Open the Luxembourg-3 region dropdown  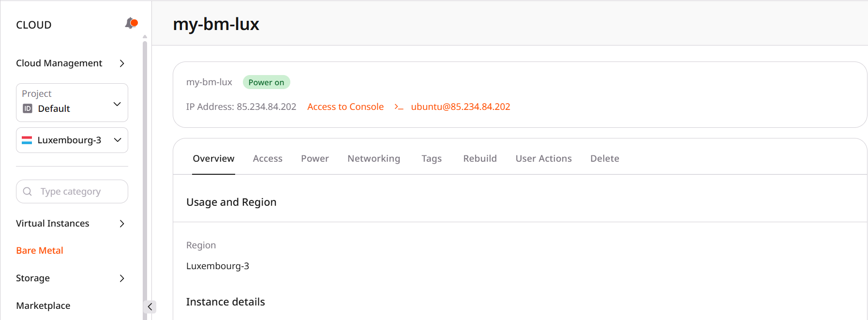pos(72,140)
